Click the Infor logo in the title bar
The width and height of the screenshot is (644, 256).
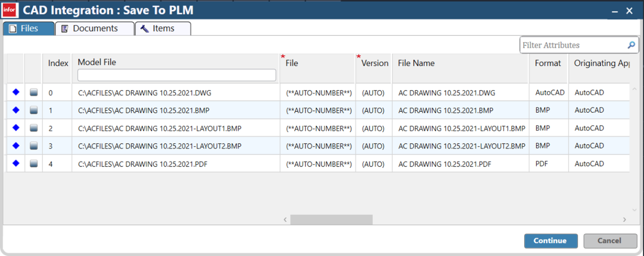[x=10, y=10]
